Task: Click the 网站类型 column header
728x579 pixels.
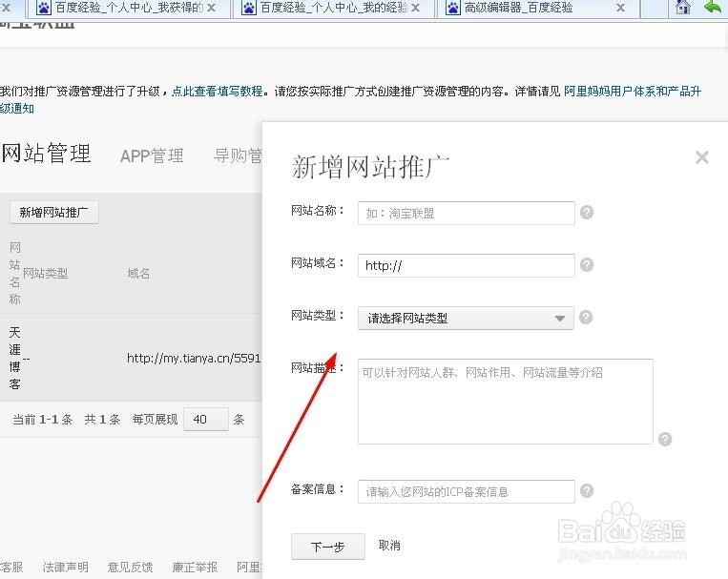Action: pyautogui.click(x=46, y=274)
